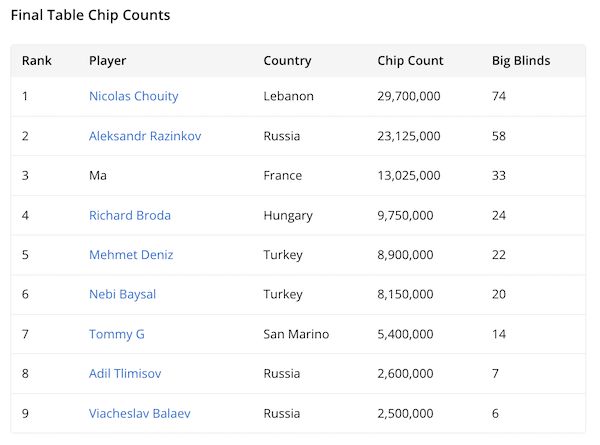Click the Adil Tlimisov profile link

point(125,373)
